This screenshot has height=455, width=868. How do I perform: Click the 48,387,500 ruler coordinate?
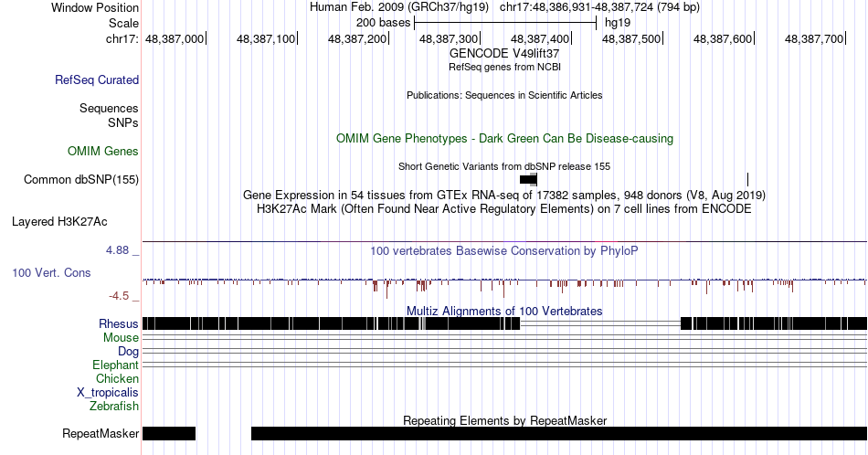coord(631,38)
